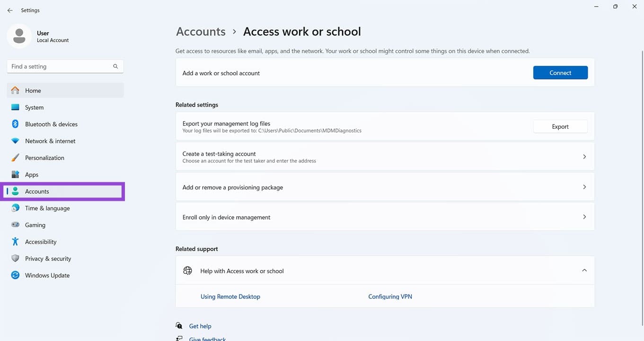The width and height of the screenshot is (644, 341).
Task: Open the Using Remote Desktop link
Action: (x=230, y=296)
